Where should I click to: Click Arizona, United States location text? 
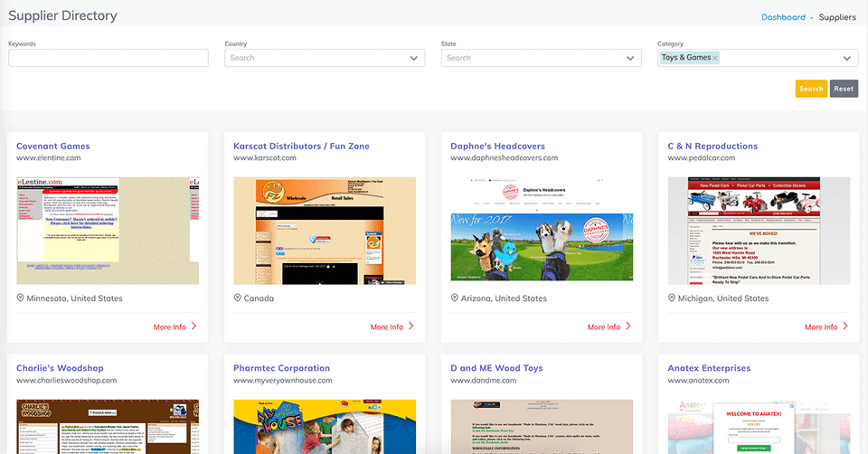click(x=504, y=298)
